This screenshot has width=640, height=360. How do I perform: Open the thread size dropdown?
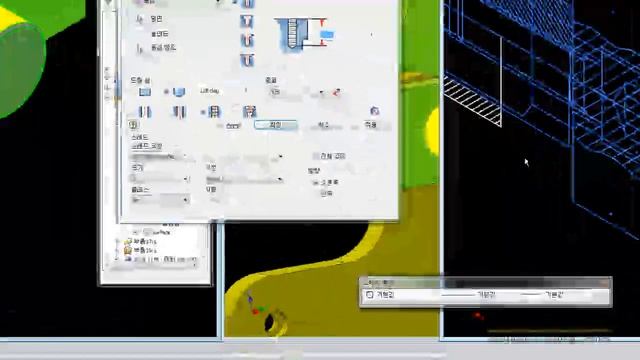pos(160,179)
